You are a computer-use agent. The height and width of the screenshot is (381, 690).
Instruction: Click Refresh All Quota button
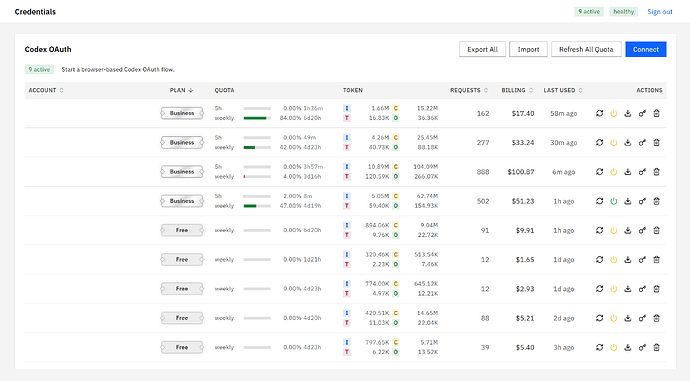point(586,49)
